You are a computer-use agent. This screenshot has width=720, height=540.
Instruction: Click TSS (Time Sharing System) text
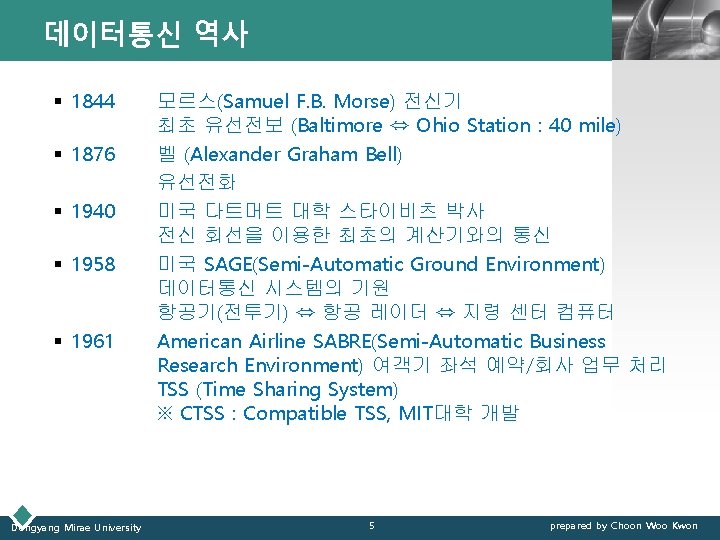pos(277,389)
